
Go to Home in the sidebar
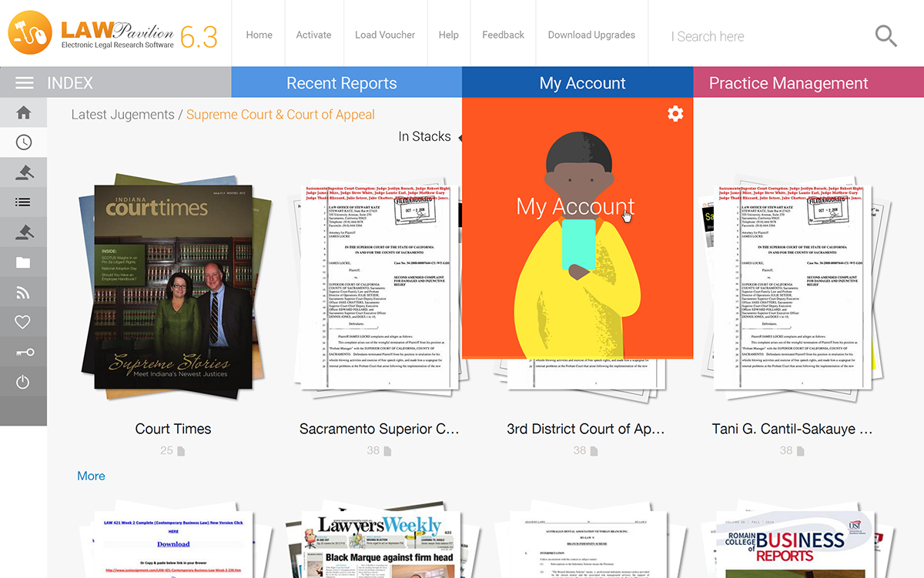pyautogui.click(x=23, y=113)
